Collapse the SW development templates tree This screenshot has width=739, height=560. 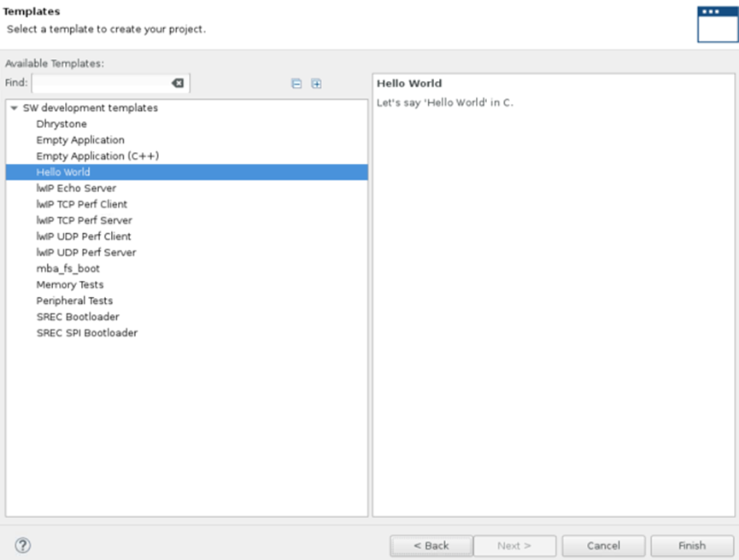tap(15, 108)
